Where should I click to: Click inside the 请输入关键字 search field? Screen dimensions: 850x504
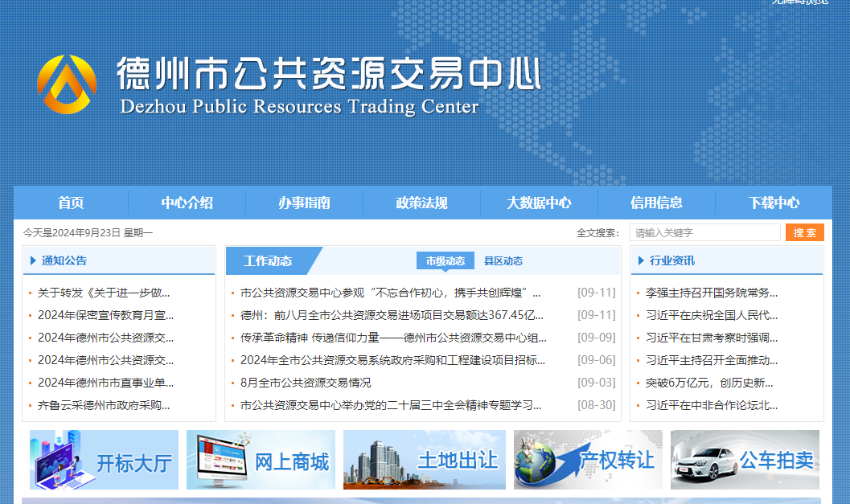coord(704,232)
